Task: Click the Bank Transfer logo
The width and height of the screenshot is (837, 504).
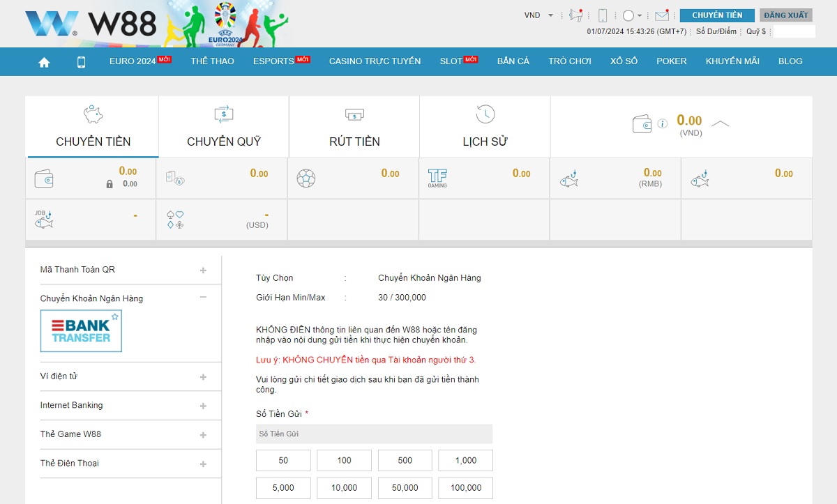Action: pyautogui.click(x=81, y=331)
